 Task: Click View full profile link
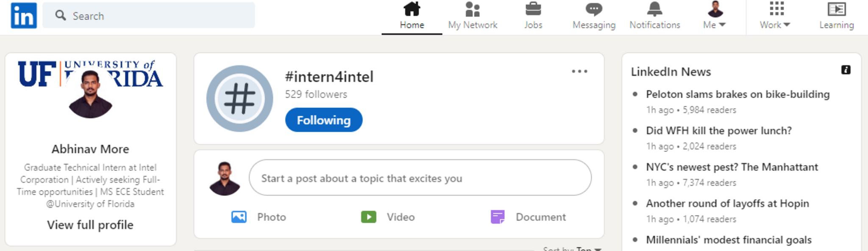point(90,225)
